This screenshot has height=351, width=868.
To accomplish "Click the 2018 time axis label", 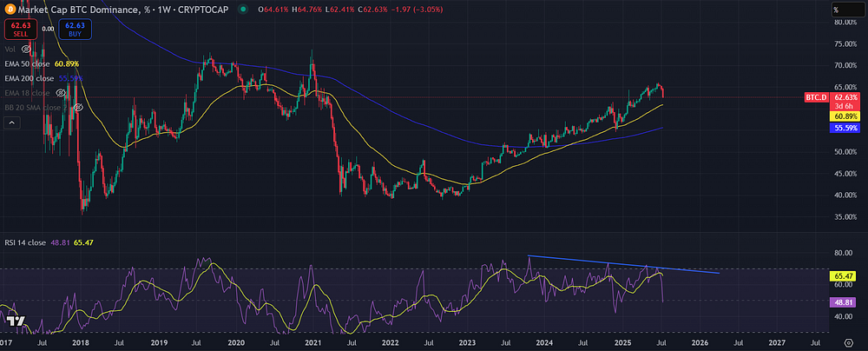I will click(x=82, y=342).
